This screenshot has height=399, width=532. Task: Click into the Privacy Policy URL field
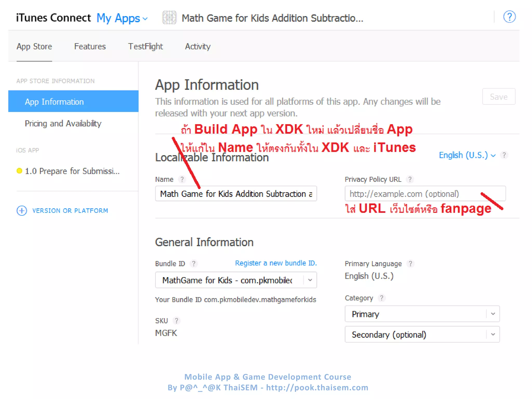click(425, 194)
